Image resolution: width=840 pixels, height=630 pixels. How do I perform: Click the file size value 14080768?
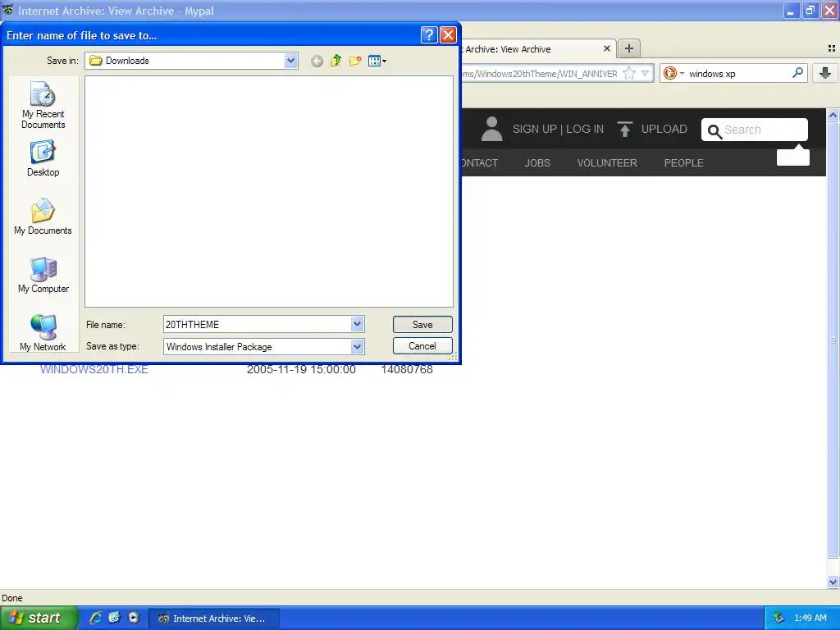pyautogui.click(x=407, y=369)
